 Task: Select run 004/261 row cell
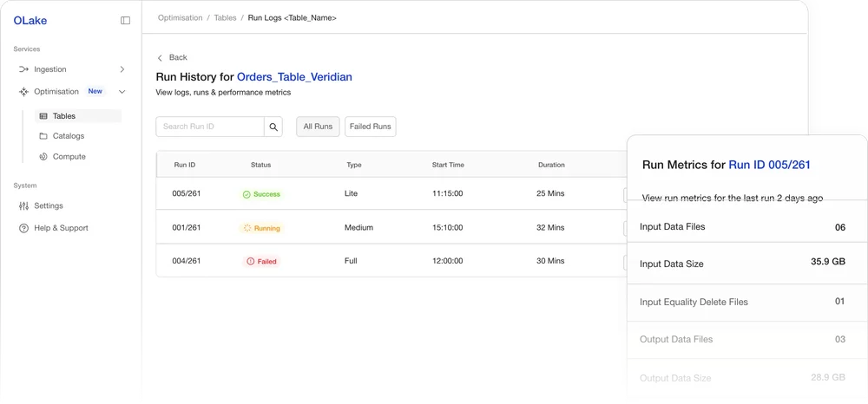coord(186,261)
